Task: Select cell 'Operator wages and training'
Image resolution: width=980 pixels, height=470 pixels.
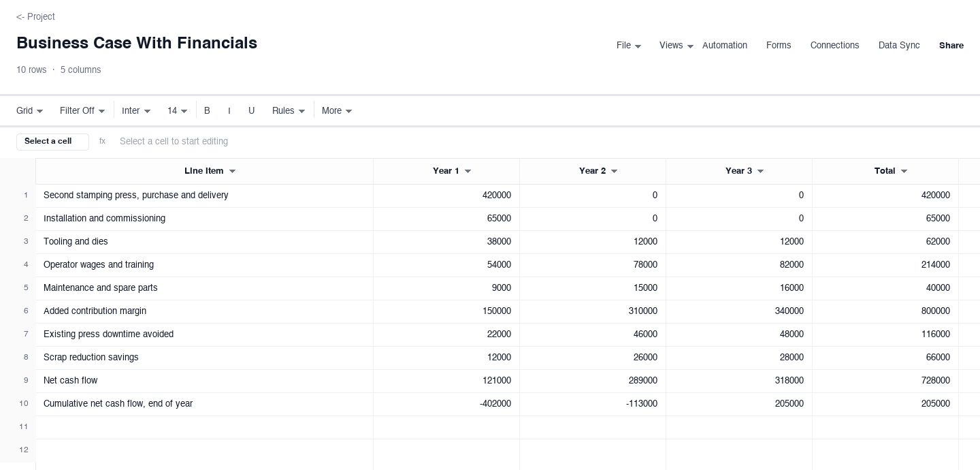Action: 204,265
